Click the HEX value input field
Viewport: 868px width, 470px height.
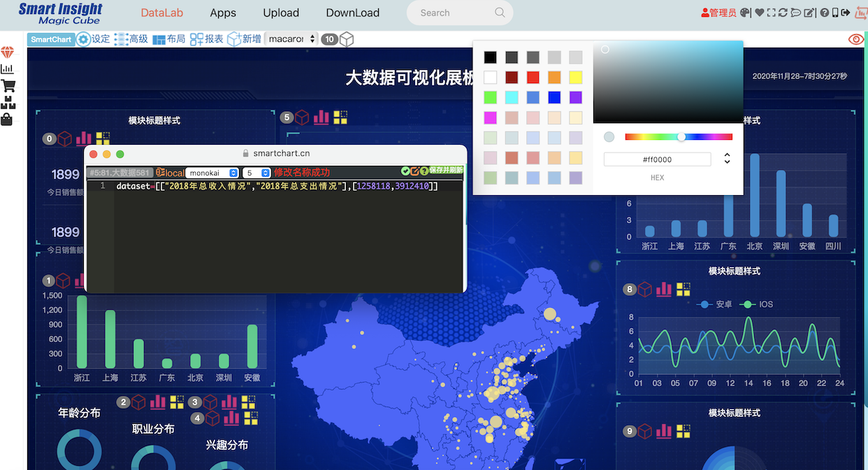click(x=657, y=159)
